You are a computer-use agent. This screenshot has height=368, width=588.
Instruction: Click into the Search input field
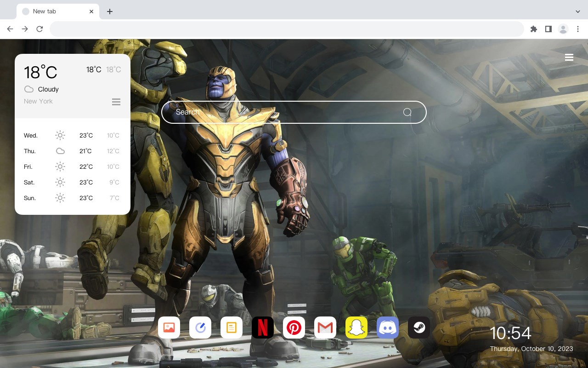(x=294, y=112)
